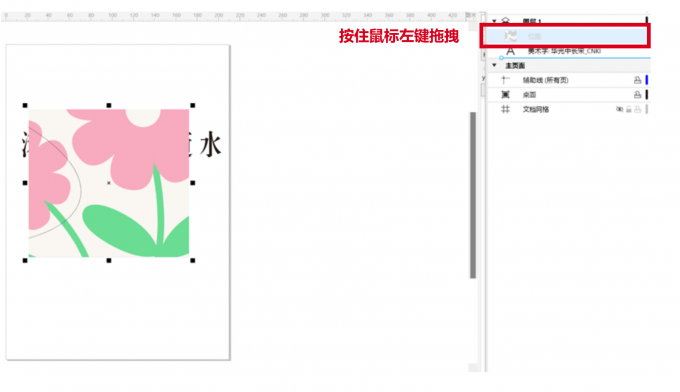Click the guides icon beside 辅助线 (所有页)

click(505, 80)
